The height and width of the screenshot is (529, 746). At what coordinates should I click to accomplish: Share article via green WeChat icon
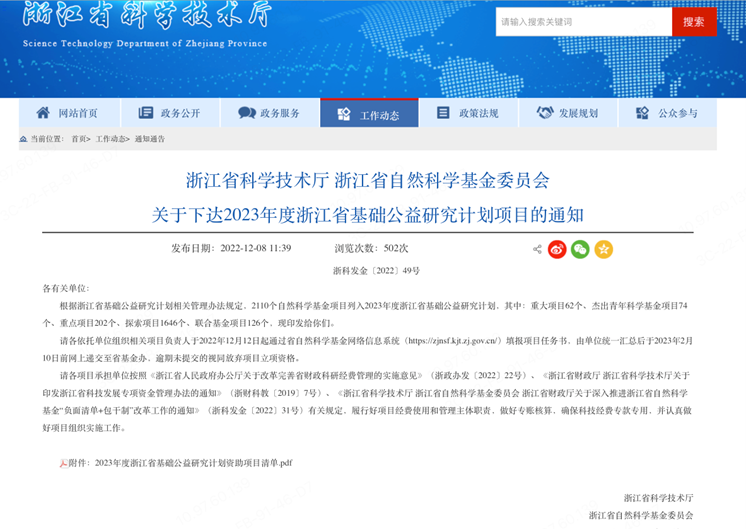pos(580,249)
